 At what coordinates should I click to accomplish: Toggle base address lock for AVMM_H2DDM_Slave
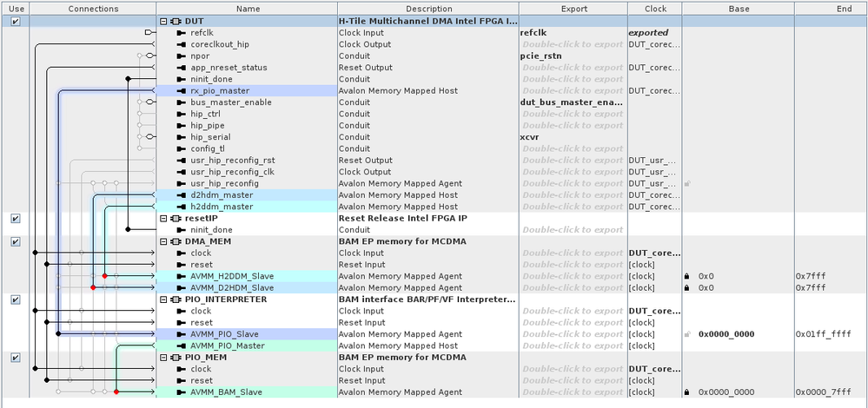[687, 276]
